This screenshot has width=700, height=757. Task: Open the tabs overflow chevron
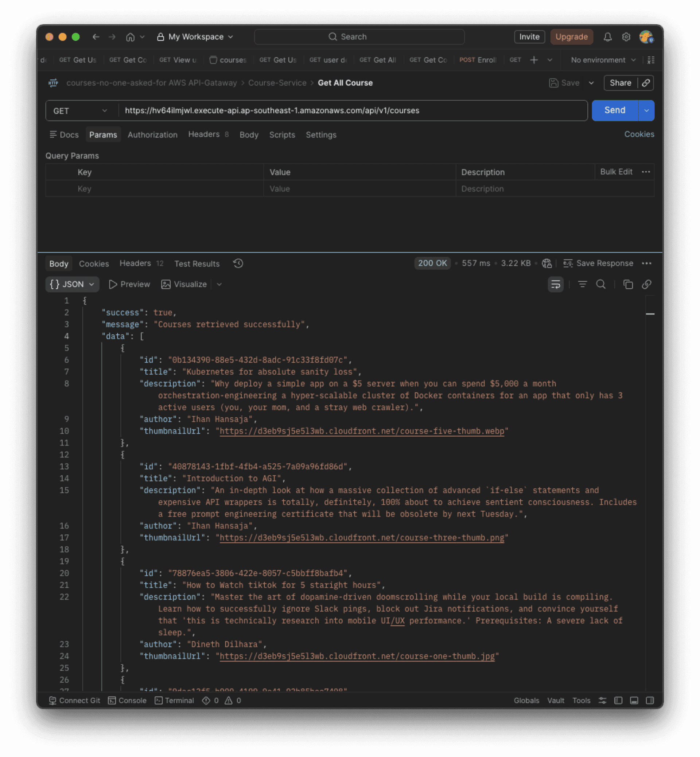tap(550, 60)
